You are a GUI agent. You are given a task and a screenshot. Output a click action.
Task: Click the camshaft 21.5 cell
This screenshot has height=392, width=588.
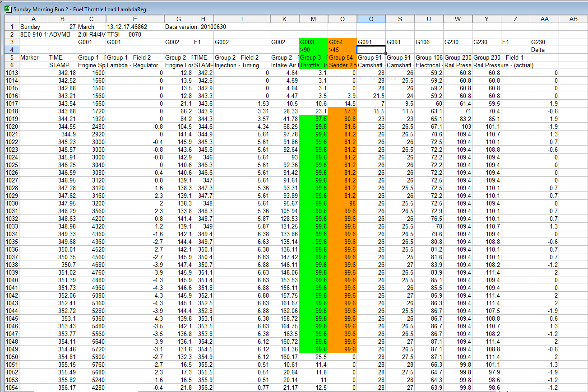pos(371,96)
